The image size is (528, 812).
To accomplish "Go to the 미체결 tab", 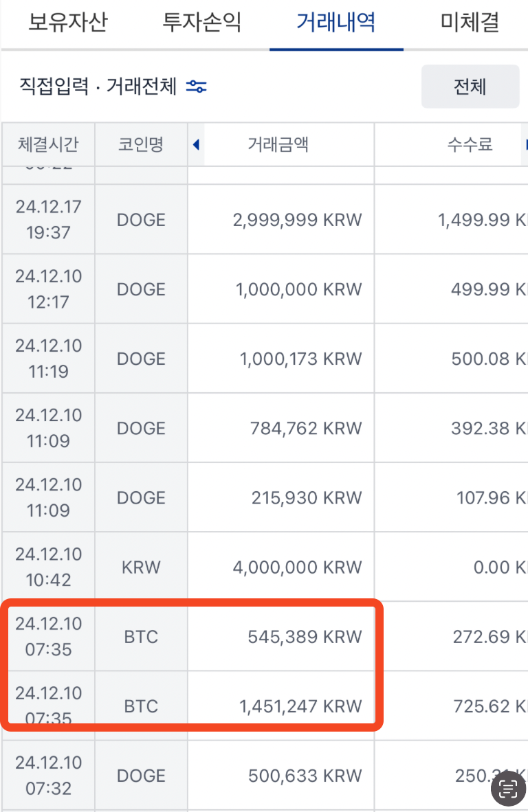I will (x=470, y=23).
